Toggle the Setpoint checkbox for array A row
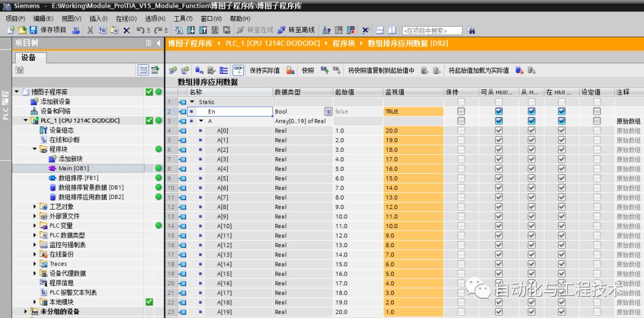The image size is (644, 318). (x=597, y=121)
